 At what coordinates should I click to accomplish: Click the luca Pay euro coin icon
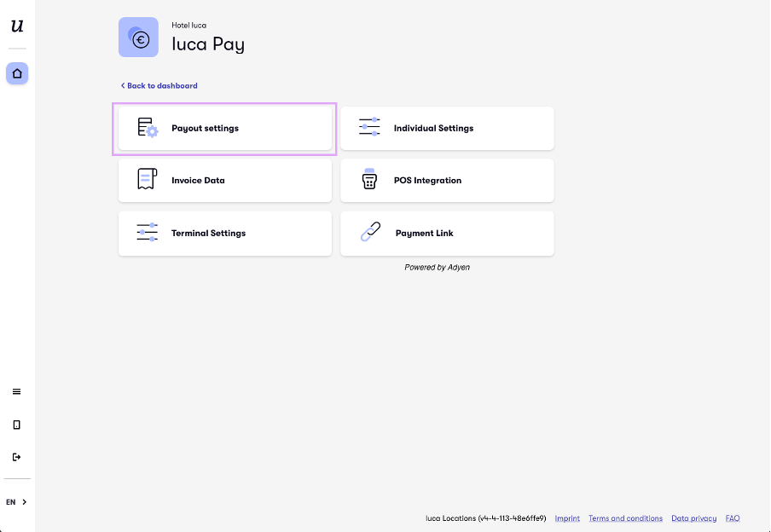[x=139, y=38]
